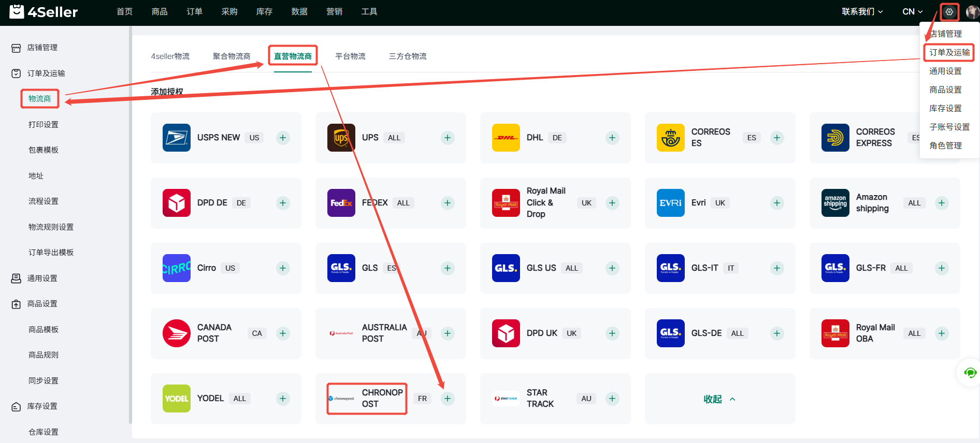Add the UPS carrier via plus icon
The width and height of the screenshot is (980, 443).
click(x=448, y=138)
